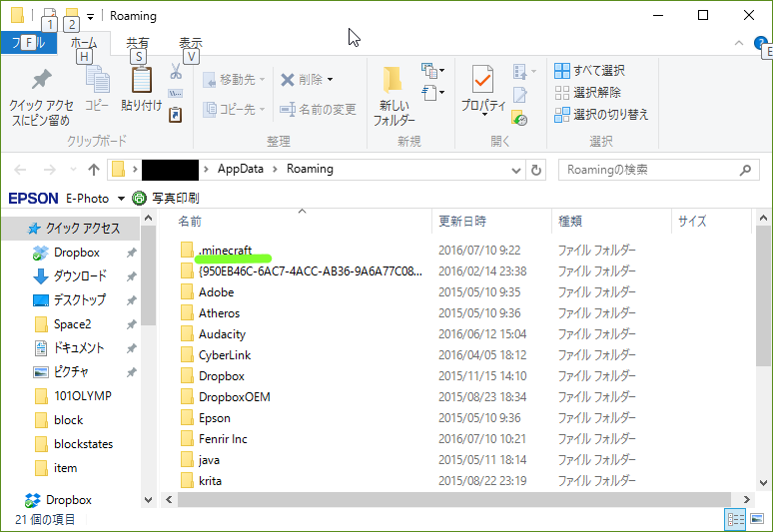Click the Edit icon in the Open group

click(x=520, y=94)
